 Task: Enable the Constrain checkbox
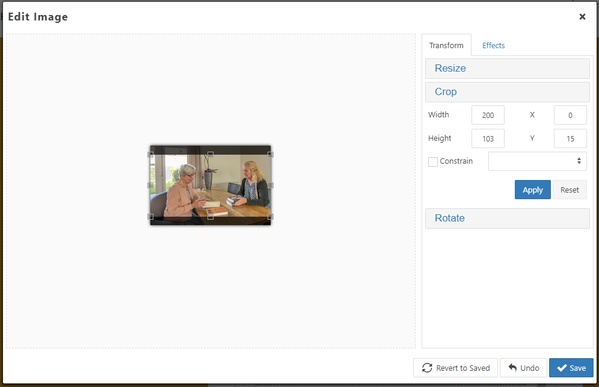click(433, 162)
